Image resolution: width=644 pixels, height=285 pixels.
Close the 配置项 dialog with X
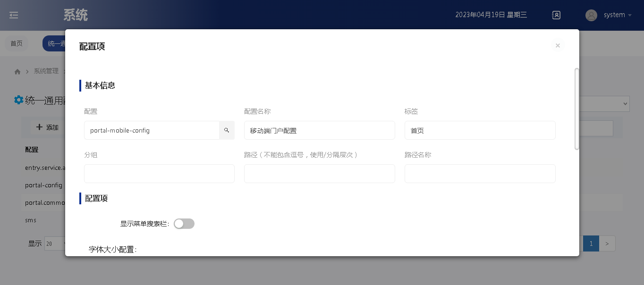558,46
